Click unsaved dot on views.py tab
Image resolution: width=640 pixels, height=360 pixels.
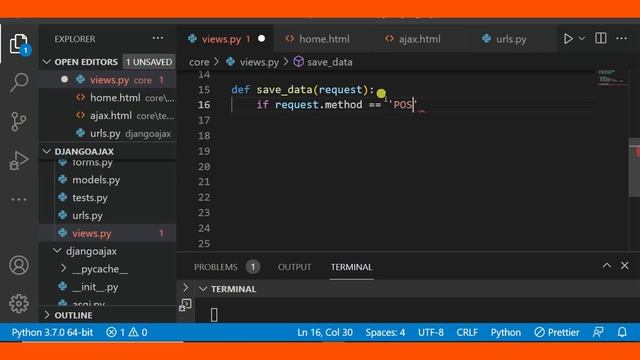pyautogui.click(x=262, y=38)
